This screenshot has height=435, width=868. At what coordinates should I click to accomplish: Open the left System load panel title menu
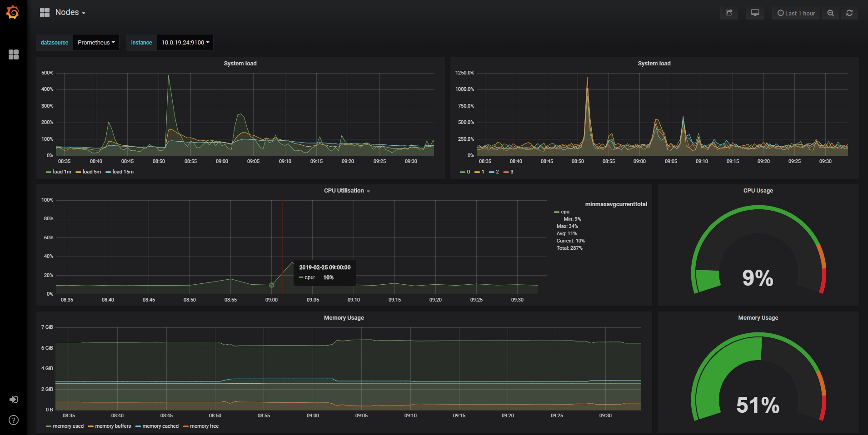coord(240,64)
